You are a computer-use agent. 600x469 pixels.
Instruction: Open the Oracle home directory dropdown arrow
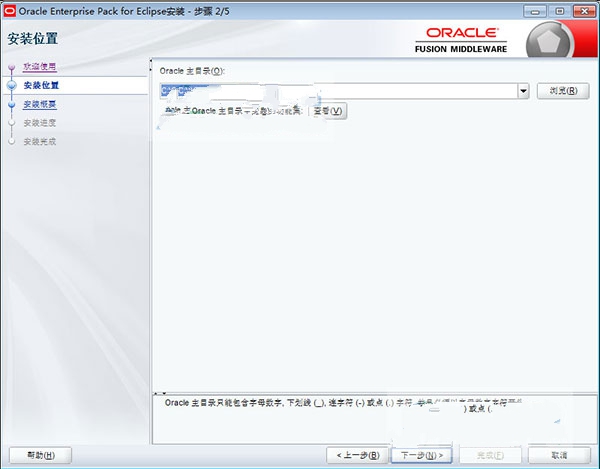(x=523, y=91)
